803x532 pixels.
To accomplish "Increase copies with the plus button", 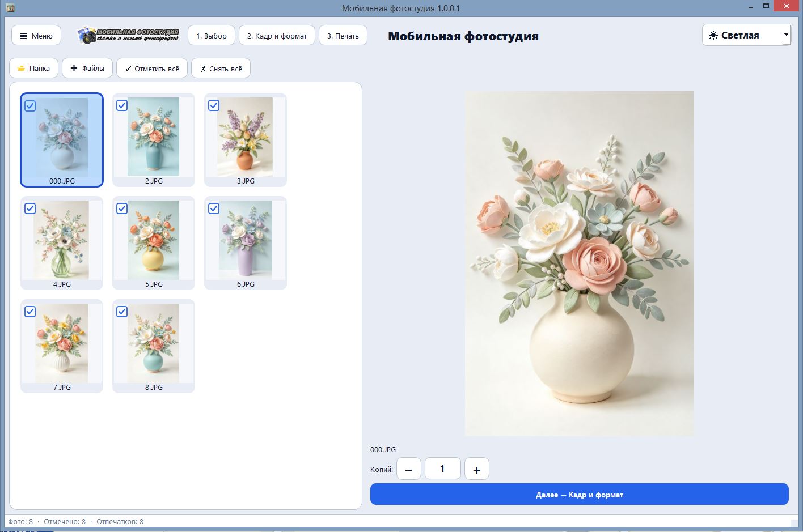I will 477,469.
